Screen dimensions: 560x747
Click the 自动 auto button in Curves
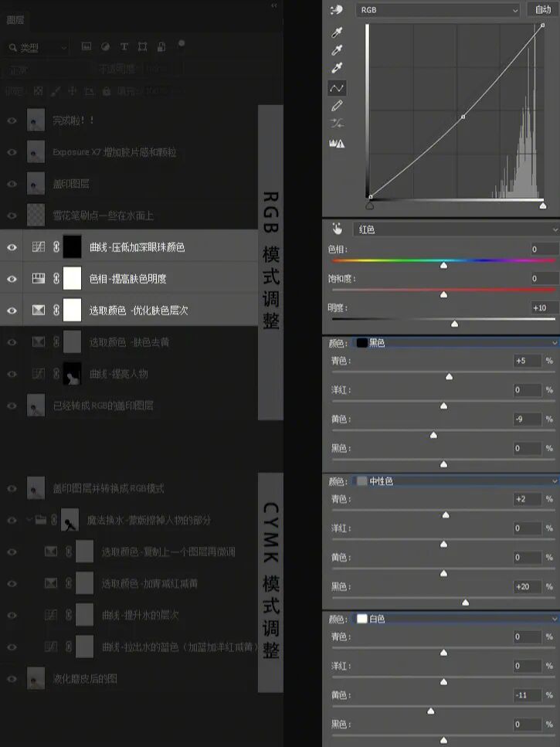(x=543, y=9)
